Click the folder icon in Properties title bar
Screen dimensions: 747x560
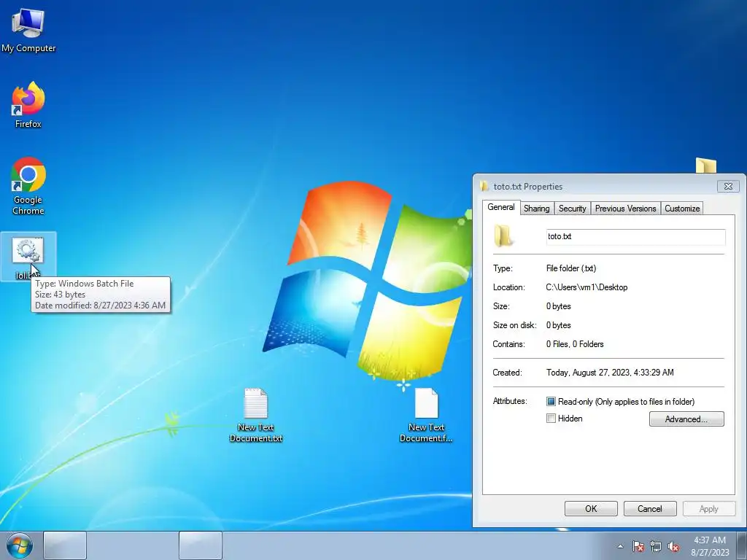pos(484,186)
